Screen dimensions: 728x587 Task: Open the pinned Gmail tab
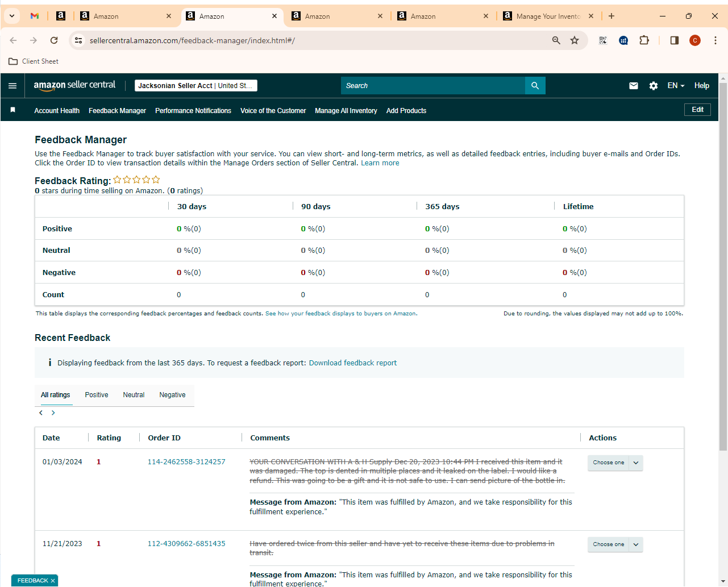point(35,16)
